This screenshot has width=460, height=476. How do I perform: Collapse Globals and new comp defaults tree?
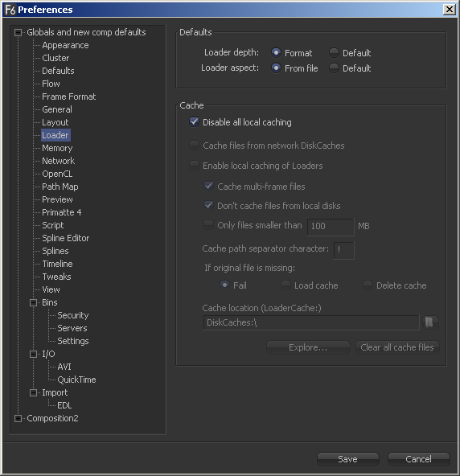(18, 32)
